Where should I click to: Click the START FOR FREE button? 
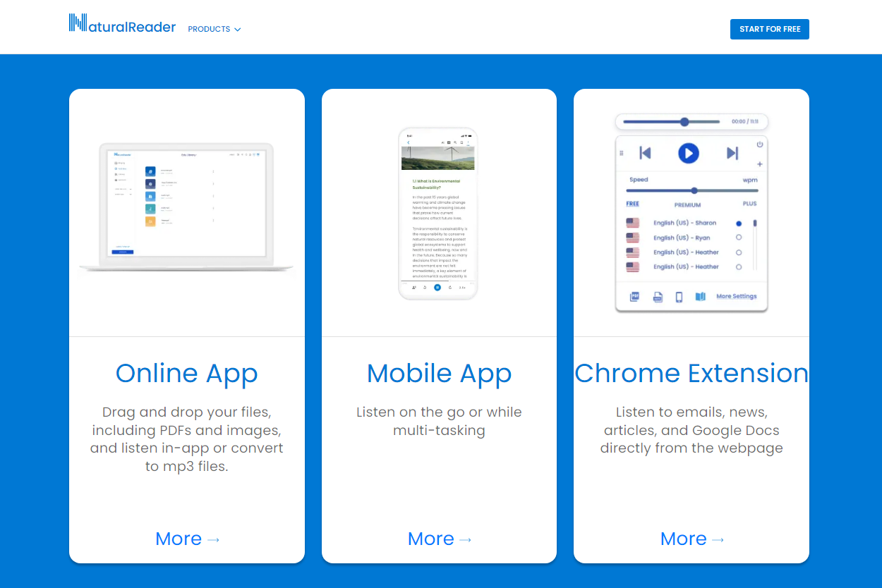(770, 30)
